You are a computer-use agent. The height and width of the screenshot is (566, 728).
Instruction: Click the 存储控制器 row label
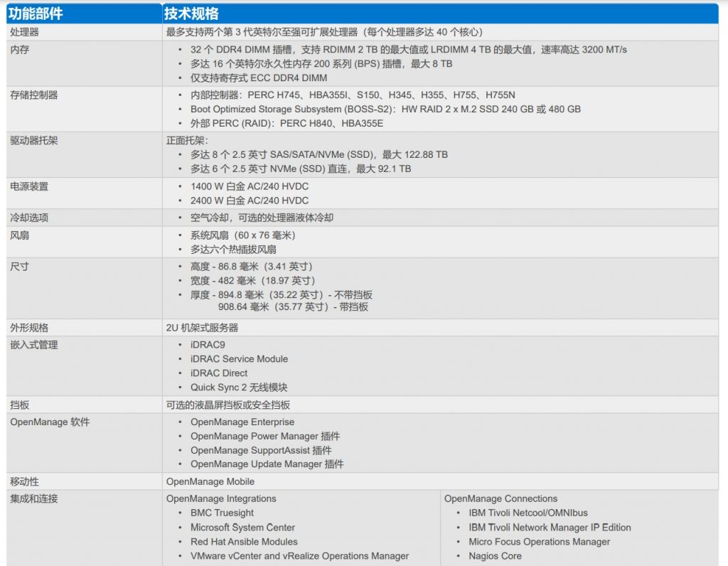34,95
